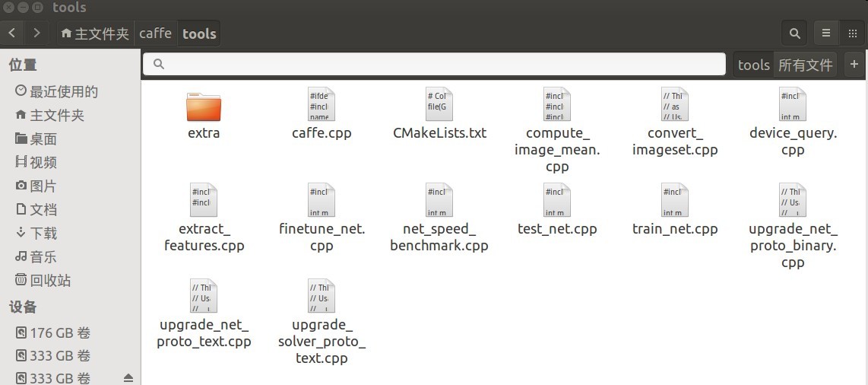Viewport: 868px width, 385px height.
Task: Click the device_query.cpp file name
Action: pos(793,142)
